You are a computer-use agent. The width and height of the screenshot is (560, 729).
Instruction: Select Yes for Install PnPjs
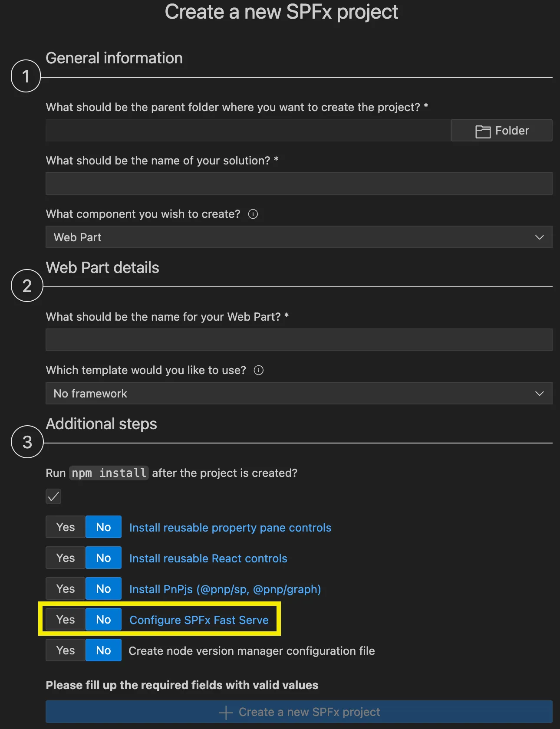[65, 588]
